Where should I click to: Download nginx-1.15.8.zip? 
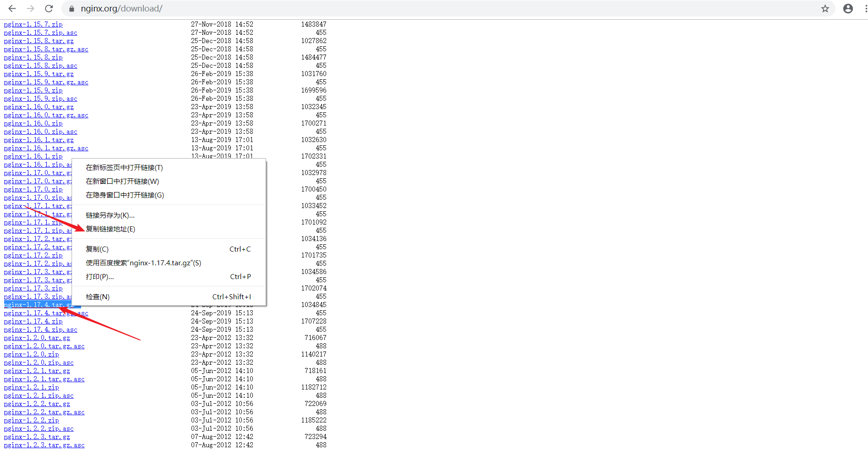(x=33, y=57)
